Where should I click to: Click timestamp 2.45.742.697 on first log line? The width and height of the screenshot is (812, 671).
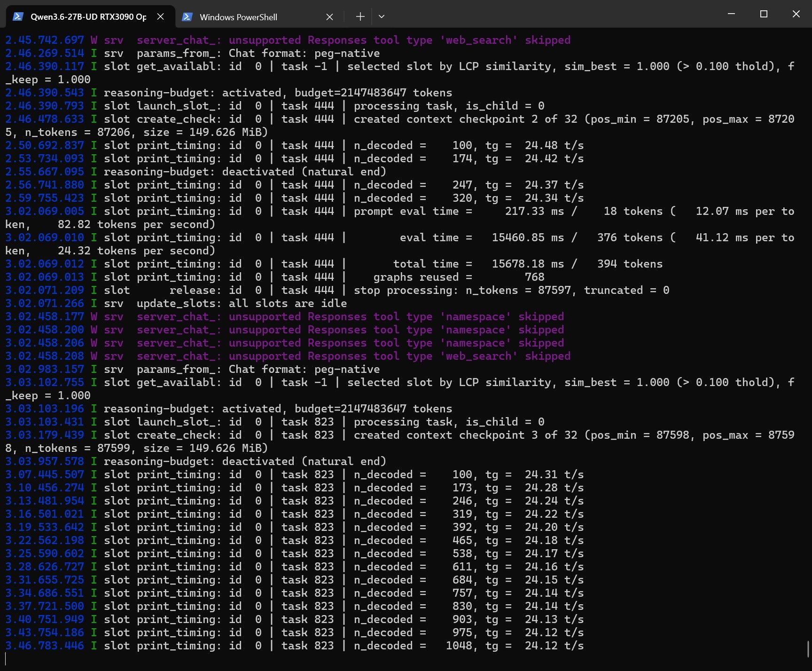click(45, 40)
